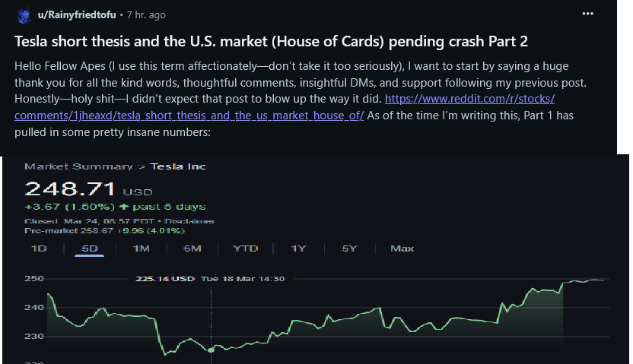Select the 5D chart range tab
This screenshot has width=633, height=364.
click(x=90, y=248)
